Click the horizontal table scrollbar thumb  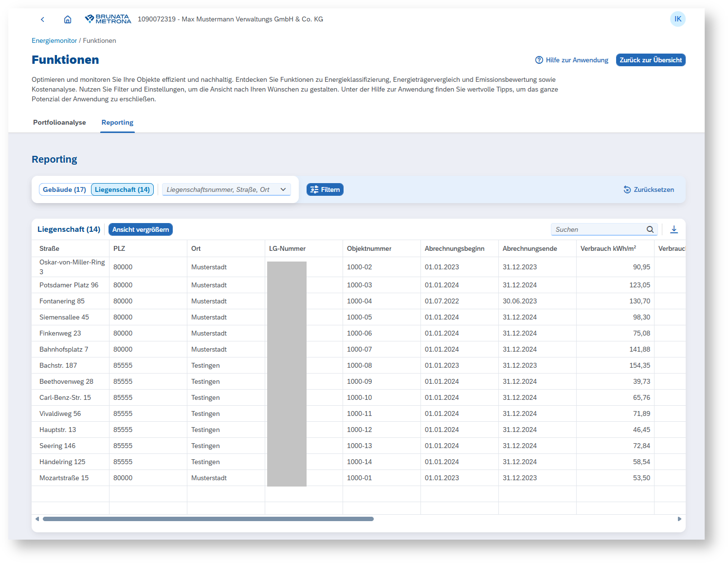pyautogui.click(x=208, y=519)
